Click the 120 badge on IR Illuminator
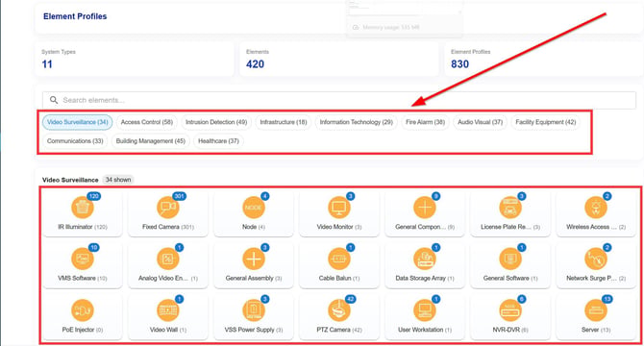644x346 pixels. click(93, 196)
